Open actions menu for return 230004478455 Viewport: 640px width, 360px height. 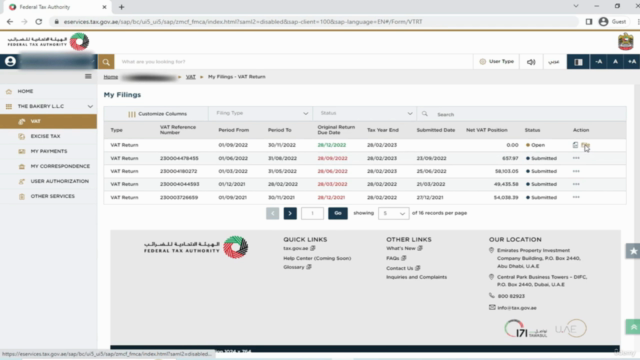click(x=576, y=158)
